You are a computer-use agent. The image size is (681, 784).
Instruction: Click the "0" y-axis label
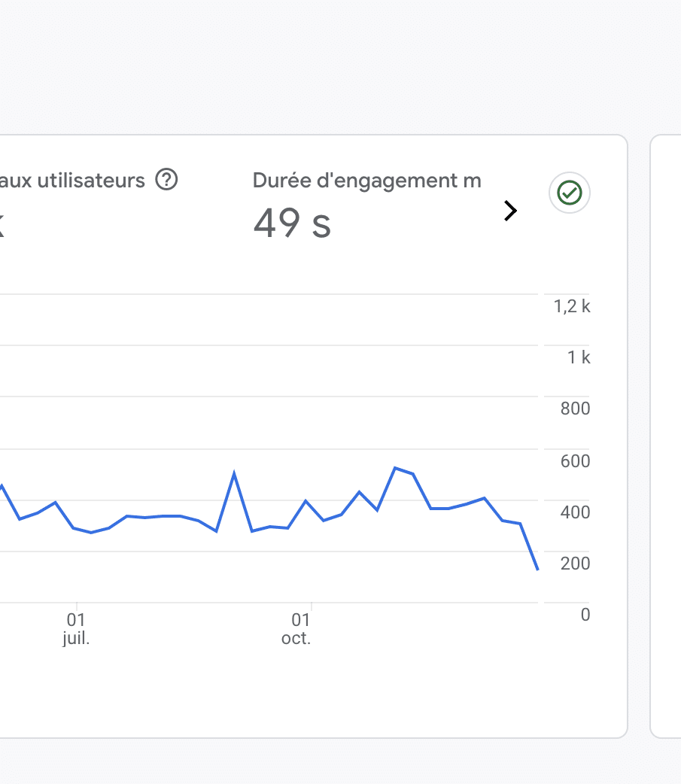pyautogui.click(x=585, y=615)
